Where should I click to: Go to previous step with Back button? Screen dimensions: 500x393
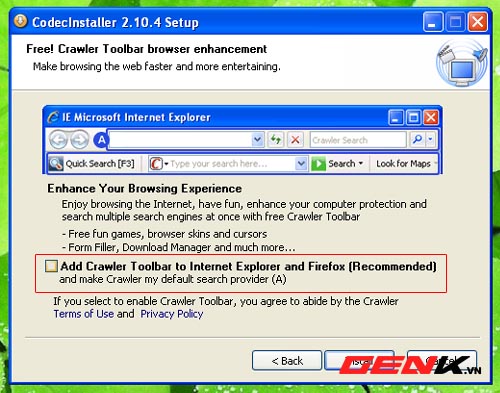pos(287,361)
